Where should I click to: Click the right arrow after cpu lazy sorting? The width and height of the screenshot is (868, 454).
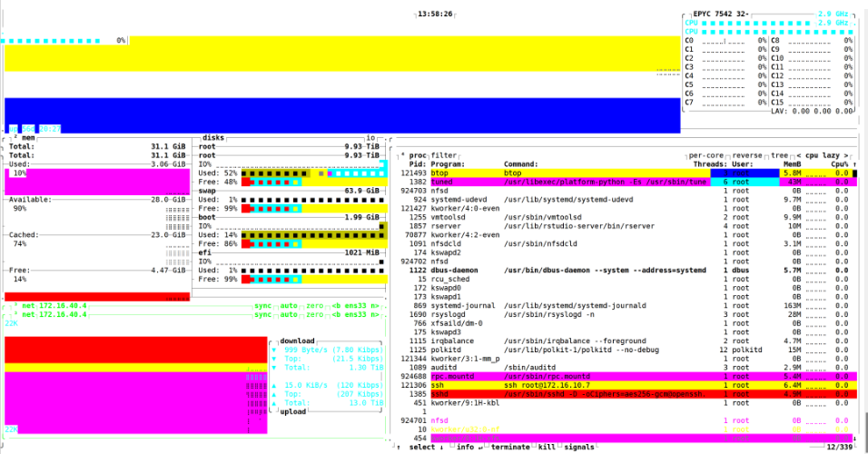(x=846, y=155)
